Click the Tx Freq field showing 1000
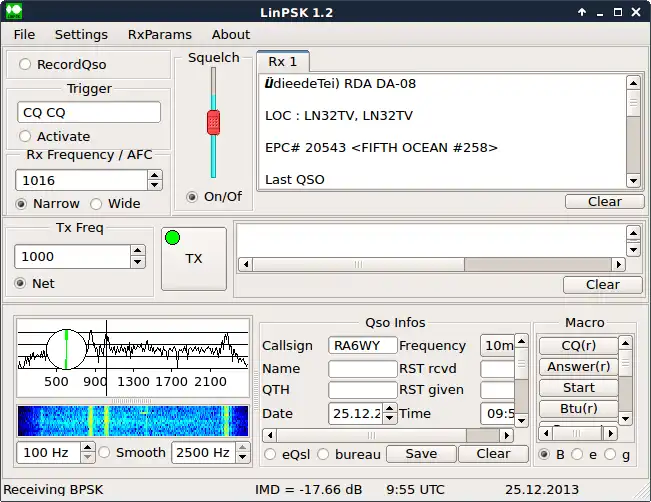651x502 pixels. [x=73, y=256]
